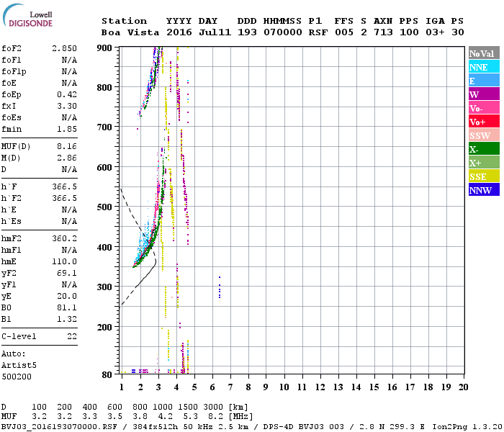Click the 10 MHz frequency axis label
This screenshot has height=432, width=504.
point(284,387)
